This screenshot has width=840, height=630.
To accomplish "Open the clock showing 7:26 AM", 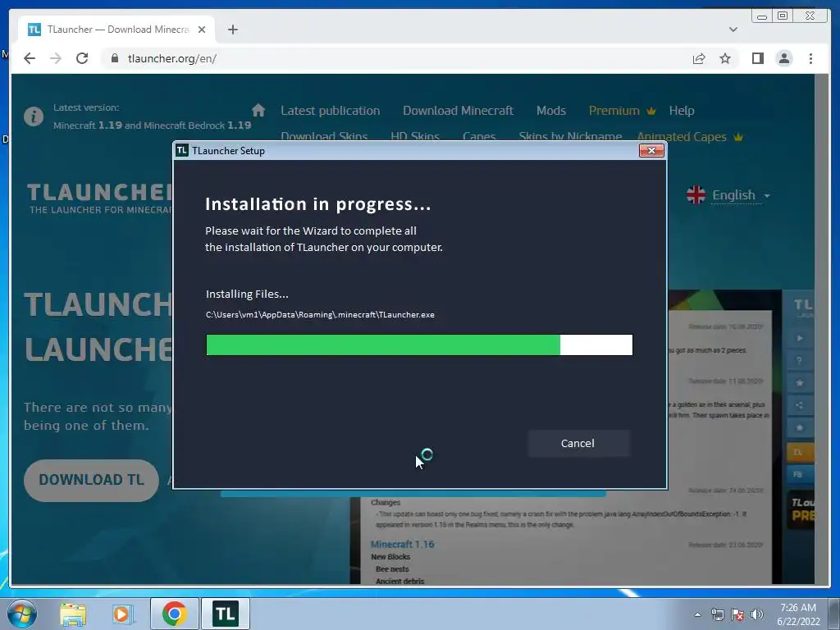I will click(x=798, y=614).
